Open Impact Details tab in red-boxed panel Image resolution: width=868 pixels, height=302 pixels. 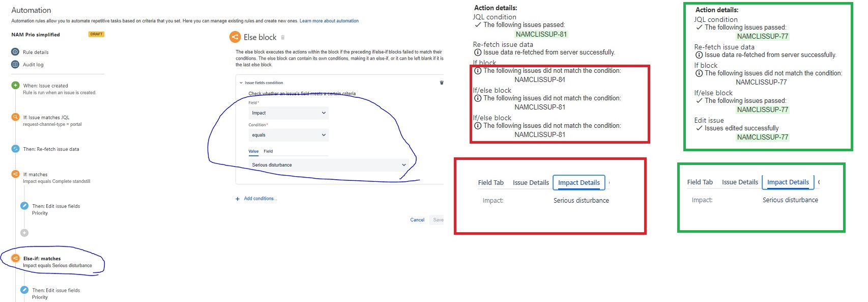pos(579,182)
